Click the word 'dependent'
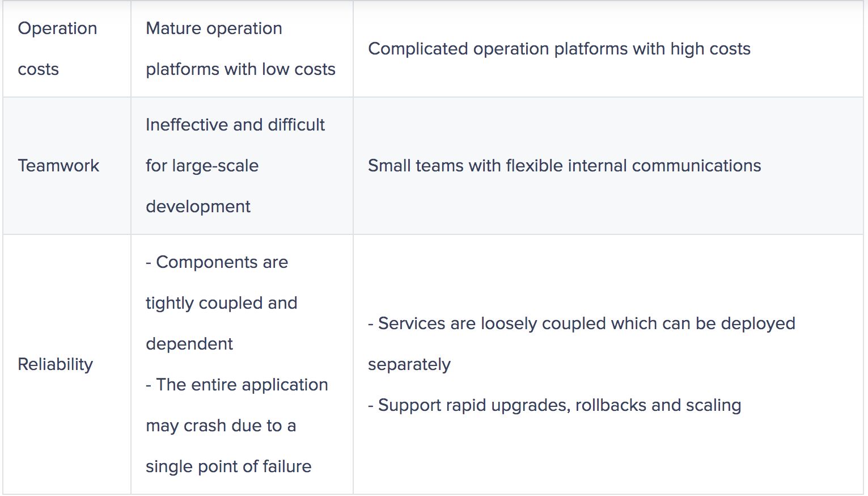This screenshot has width=868, height=496. pyautogui.click(x=189, y=344)
